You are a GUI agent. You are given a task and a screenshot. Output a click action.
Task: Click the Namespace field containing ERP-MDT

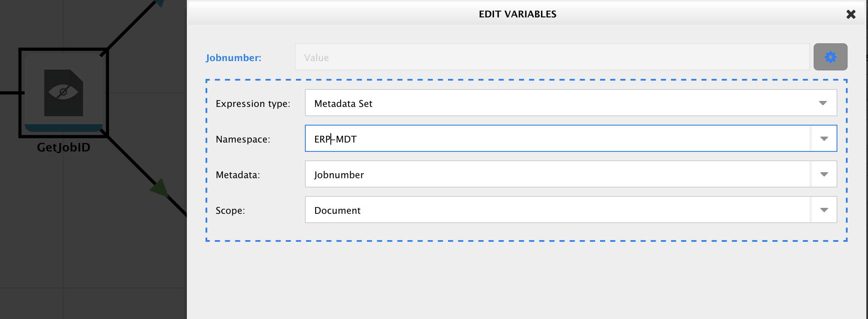coord(558,138)
